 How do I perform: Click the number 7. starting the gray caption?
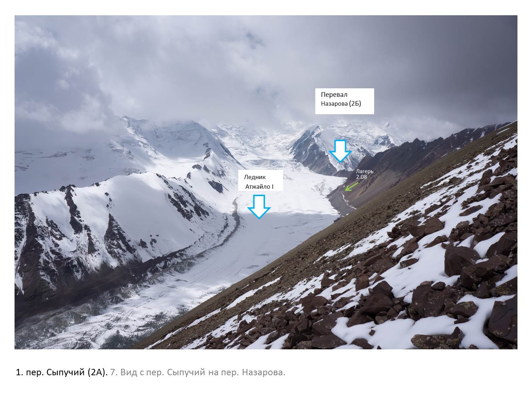tap(114, 372)
